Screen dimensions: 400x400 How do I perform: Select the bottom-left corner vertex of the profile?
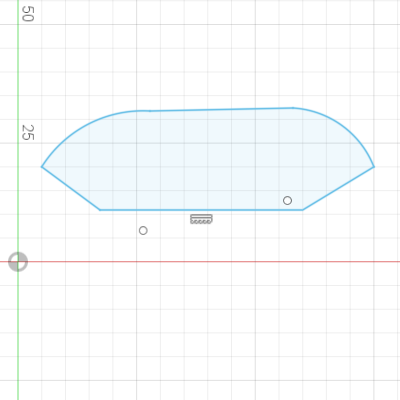(100, 210)
